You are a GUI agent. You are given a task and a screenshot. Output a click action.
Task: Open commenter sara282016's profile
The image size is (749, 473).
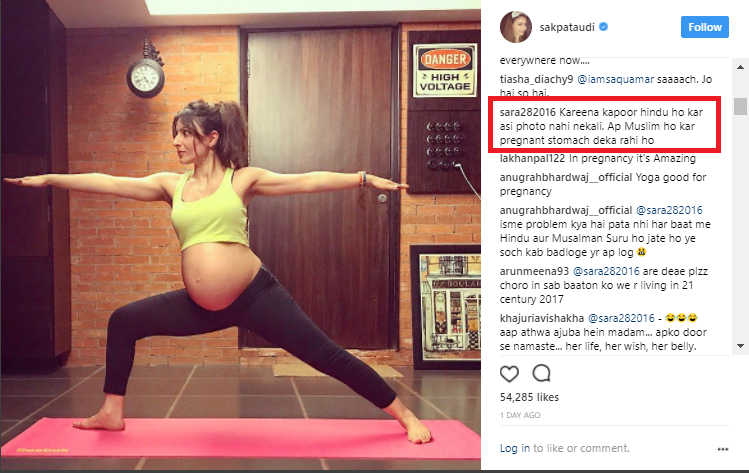[527, 112]
